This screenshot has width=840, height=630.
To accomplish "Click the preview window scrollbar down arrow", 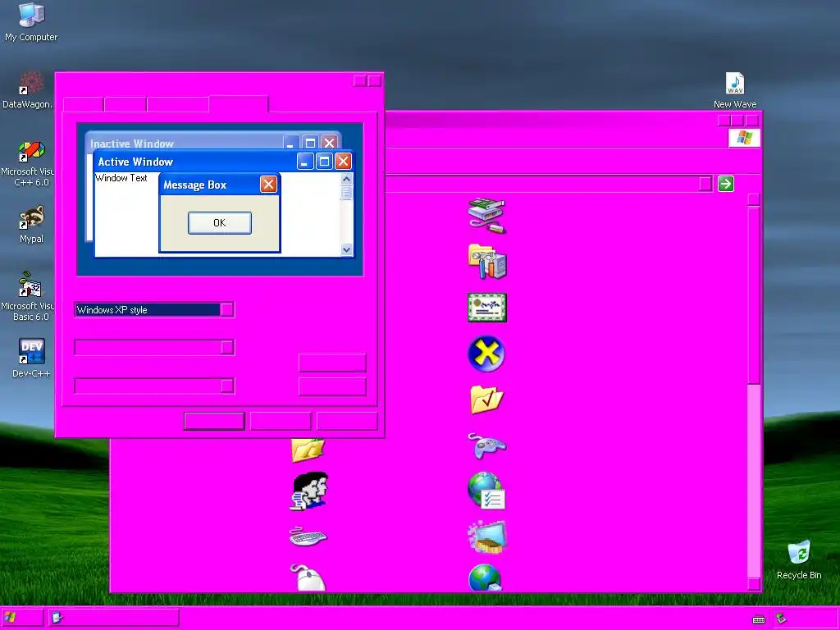I will (x=347, y=249).
